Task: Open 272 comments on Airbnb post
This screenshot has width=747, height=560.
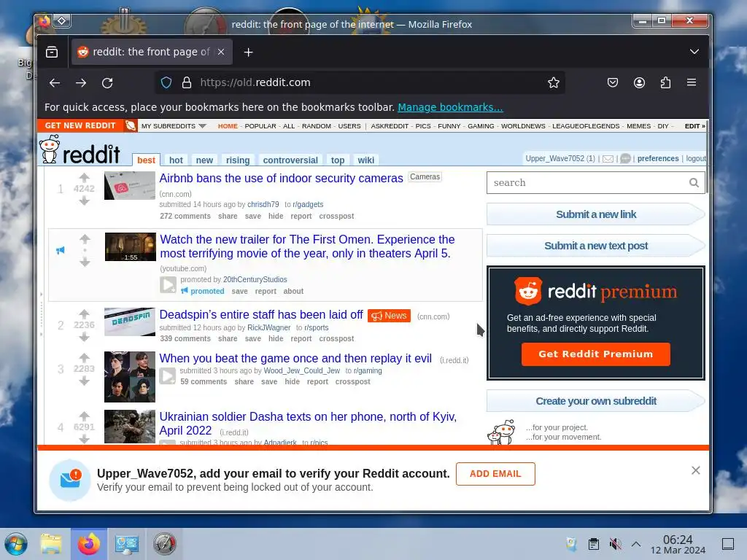Action: point(185,216)
